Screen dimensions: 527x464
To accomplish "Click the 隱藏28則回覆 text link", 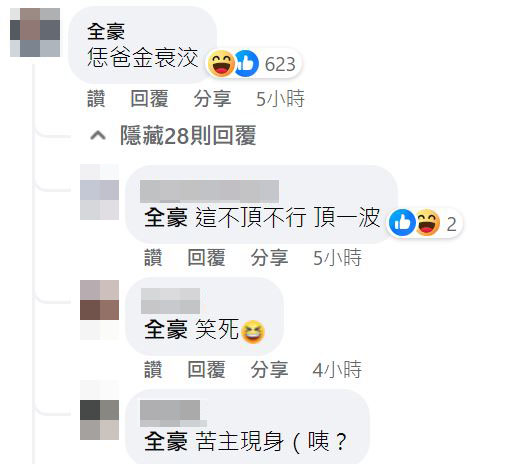I will pos(188,135).
